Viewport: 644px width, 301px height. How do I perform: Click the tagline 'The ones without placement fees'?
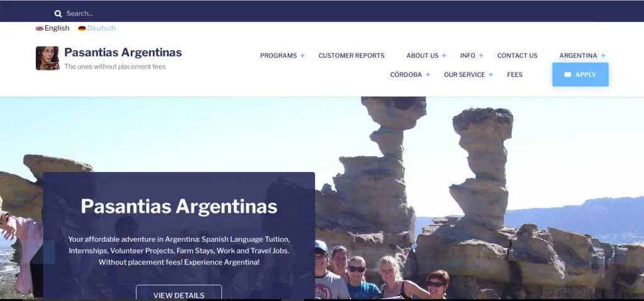point(115,67)
